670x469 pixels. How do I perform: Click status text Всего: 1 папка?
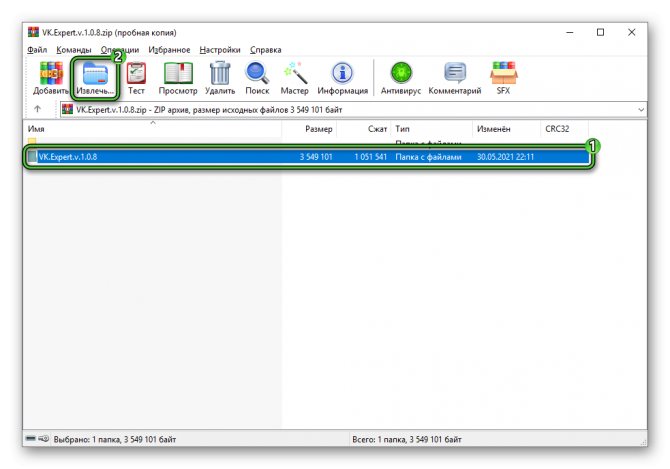(407, 439)
